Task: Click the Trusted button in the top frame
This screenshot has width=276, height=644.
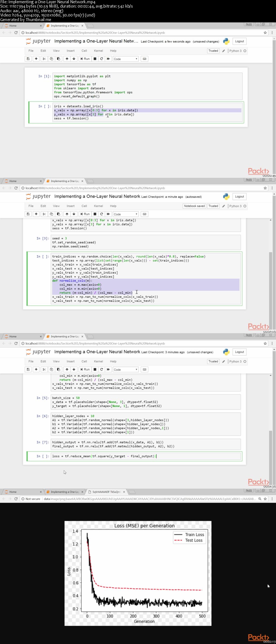Action: click(213, 51)
